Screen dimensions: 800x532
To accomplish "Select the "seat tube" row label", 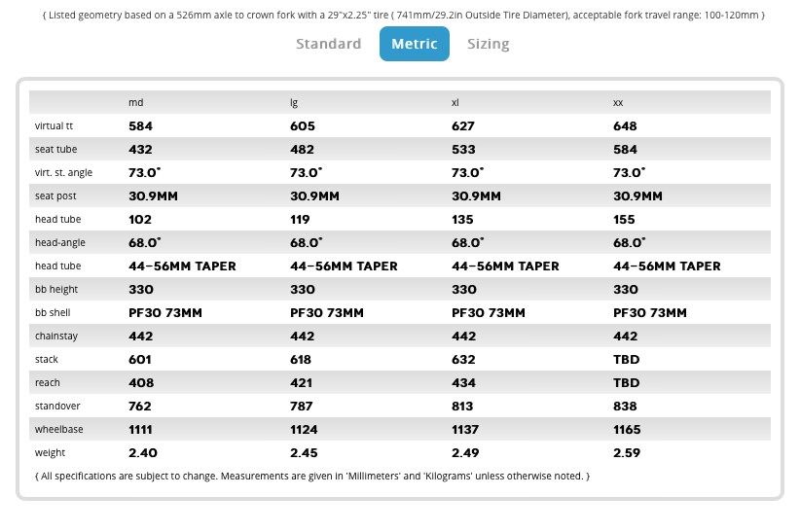I will coord(55,150).
